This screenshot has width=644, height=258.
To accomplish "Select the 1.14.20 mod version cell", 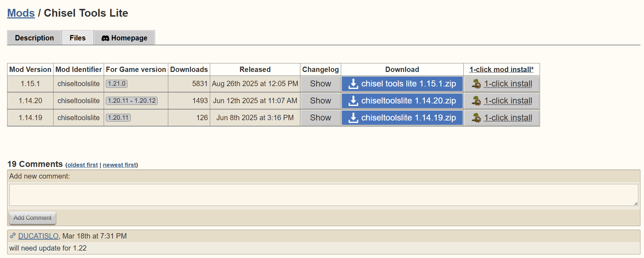I will [30, 101].
